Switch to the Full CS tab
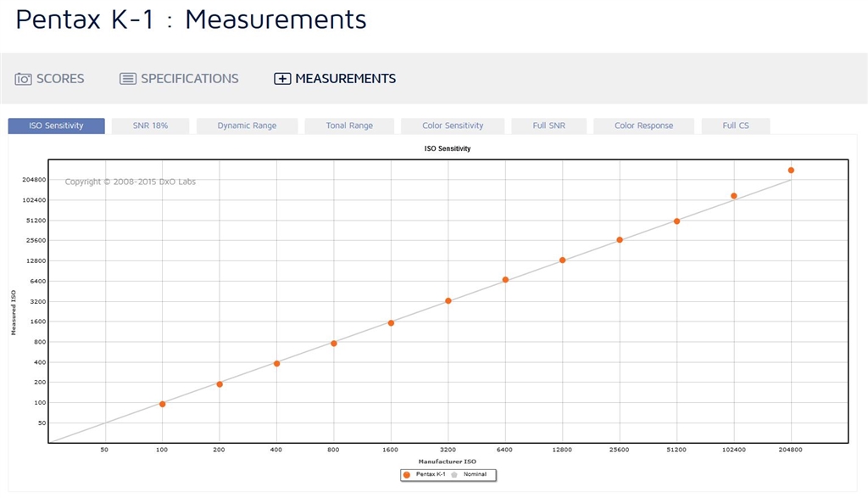Image resolution: width=868 pixels, height=498 pixels. click(x=736, y=126)
